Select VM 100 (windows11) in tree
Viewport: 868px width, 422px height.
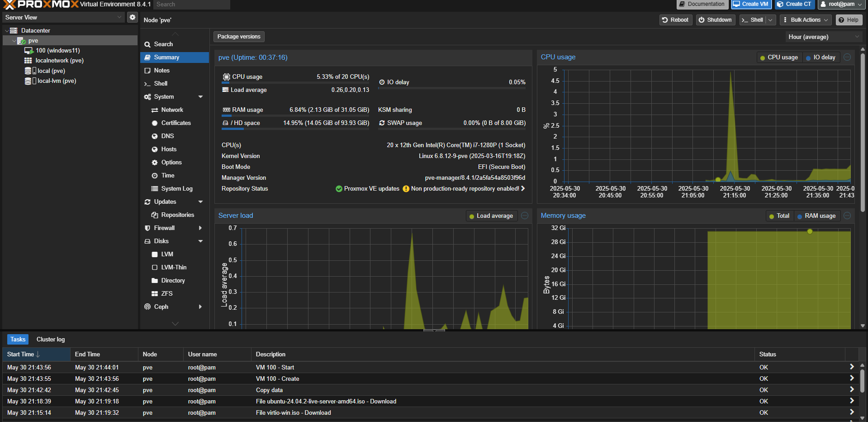(x=57, y=50)
